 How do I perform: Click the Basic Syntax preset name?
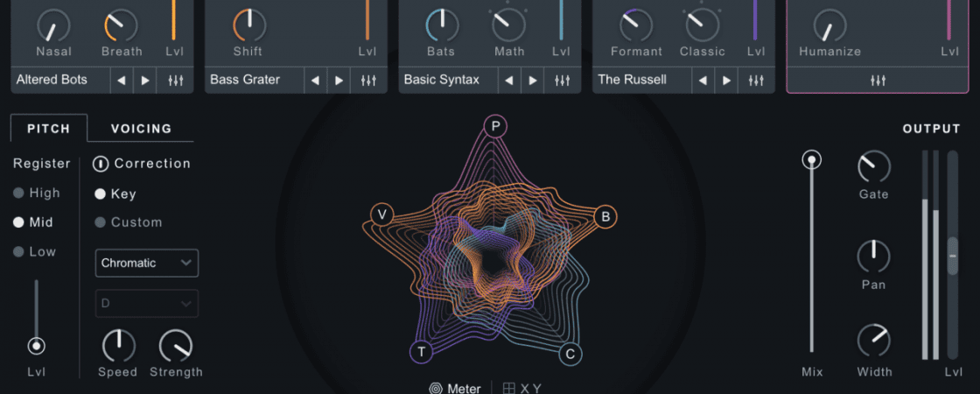442,80
